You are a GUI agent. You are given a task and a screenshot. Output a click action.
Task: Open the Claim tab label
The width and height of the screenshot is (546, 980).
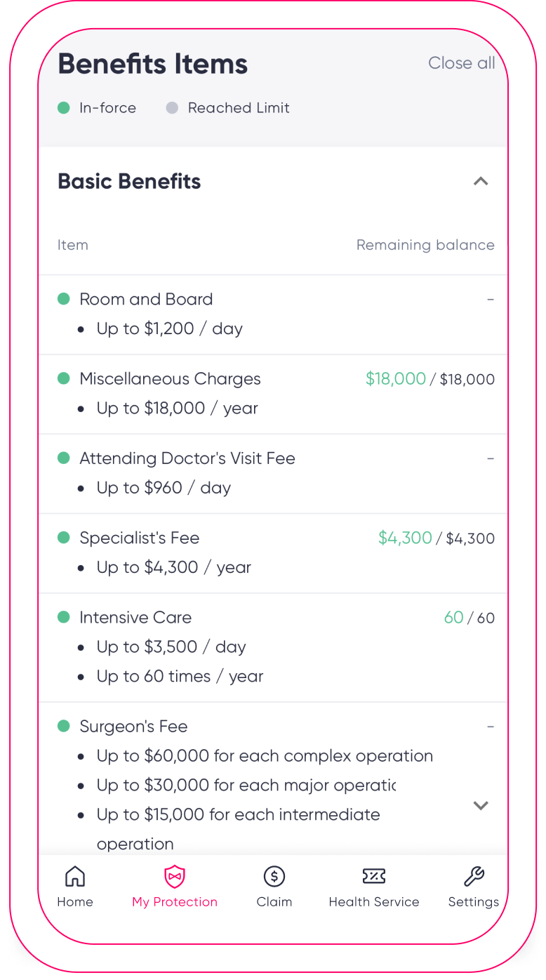[x=274, y=902]
